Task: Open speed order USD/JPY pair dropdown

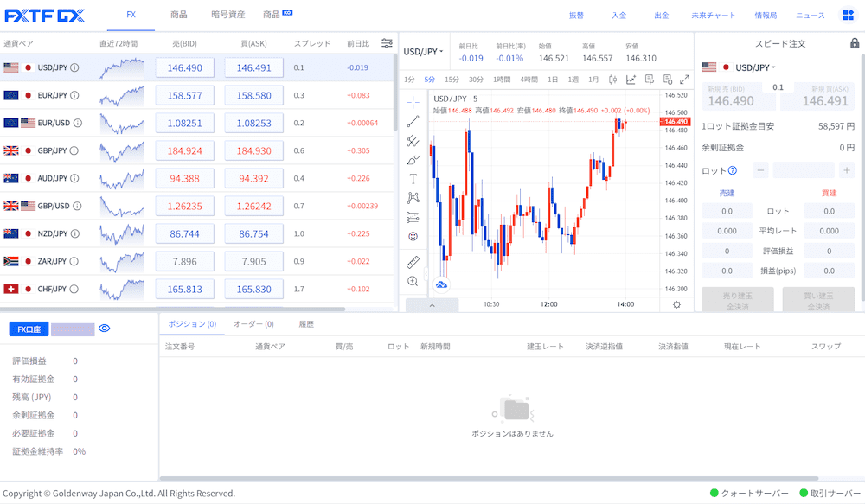Action: 754,67
